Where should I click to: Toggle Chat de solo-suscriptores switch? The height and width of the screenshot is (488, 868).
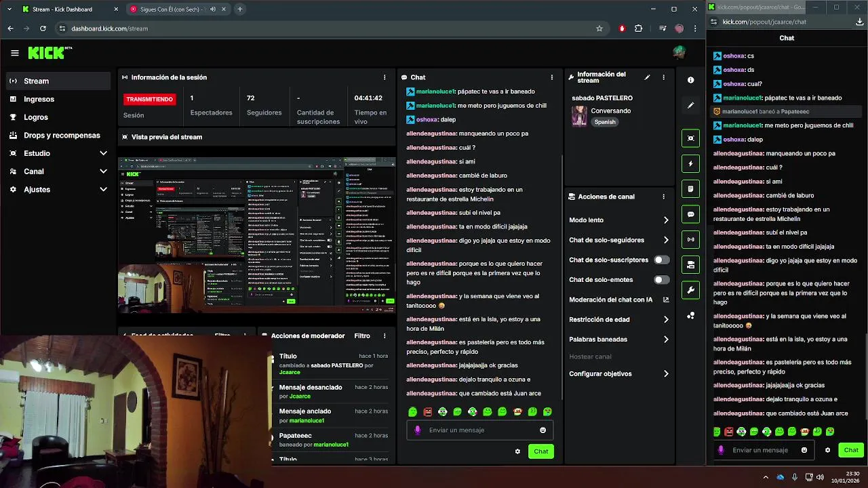(x=661, y=260)
